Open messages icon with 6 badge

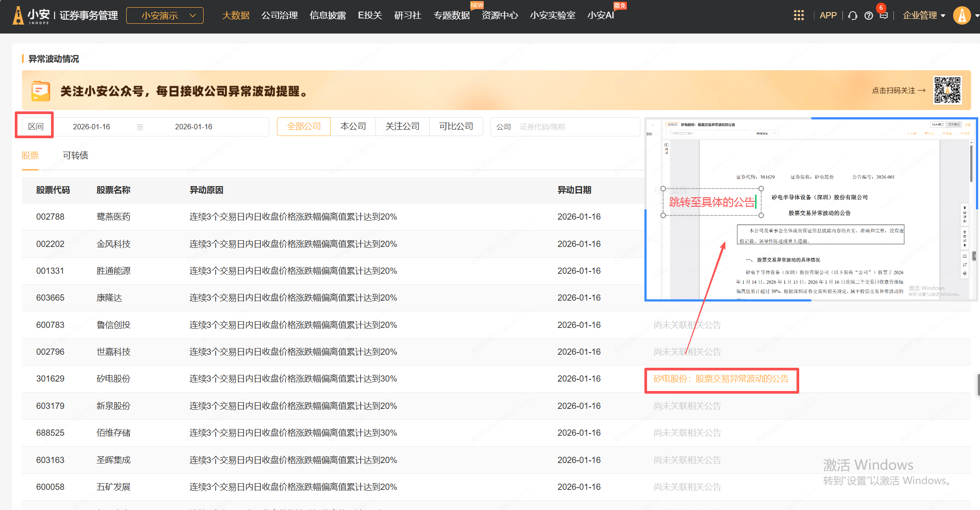point(883,16)
